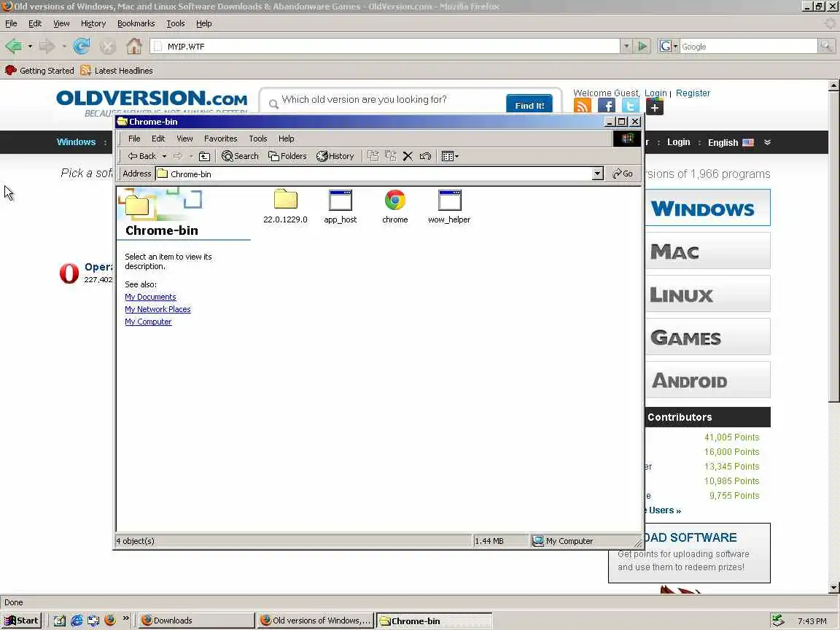The height and width of the screenshot is (630, 840).
Task: Open the Views dropdown button
Action: tap(449, 156)
